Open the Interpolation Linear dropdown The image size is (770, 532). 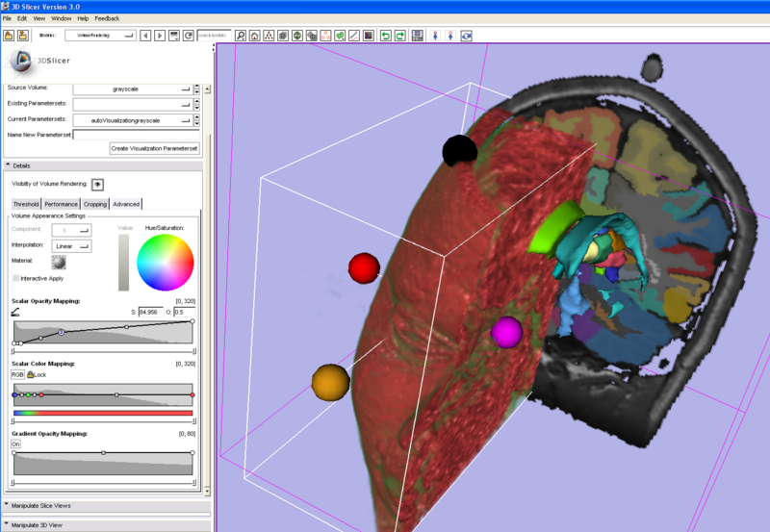71,246
